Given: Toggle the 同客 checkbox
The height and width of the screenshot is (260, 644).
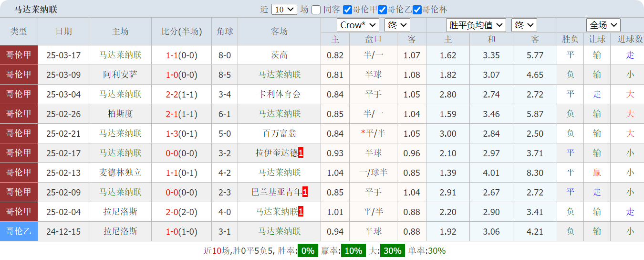Looking at the screenshot, I should point(316,10).
